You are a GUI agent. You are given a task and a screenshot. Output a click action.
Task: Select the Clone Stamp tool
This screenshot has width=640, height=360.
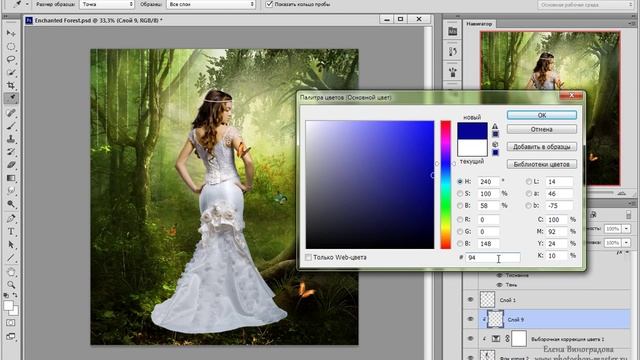pos(11,139)
